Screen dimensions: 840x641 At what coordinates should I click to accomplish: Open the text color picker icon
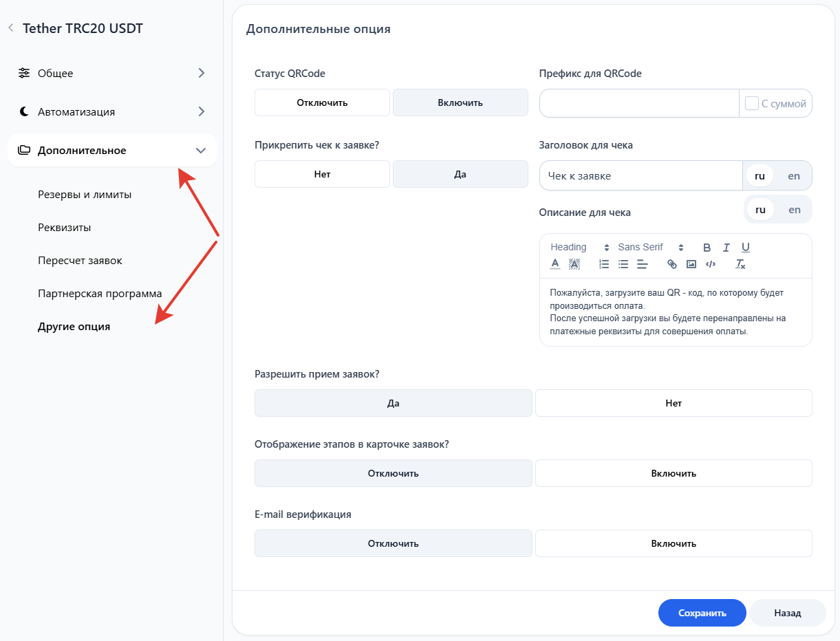(555, 264)
